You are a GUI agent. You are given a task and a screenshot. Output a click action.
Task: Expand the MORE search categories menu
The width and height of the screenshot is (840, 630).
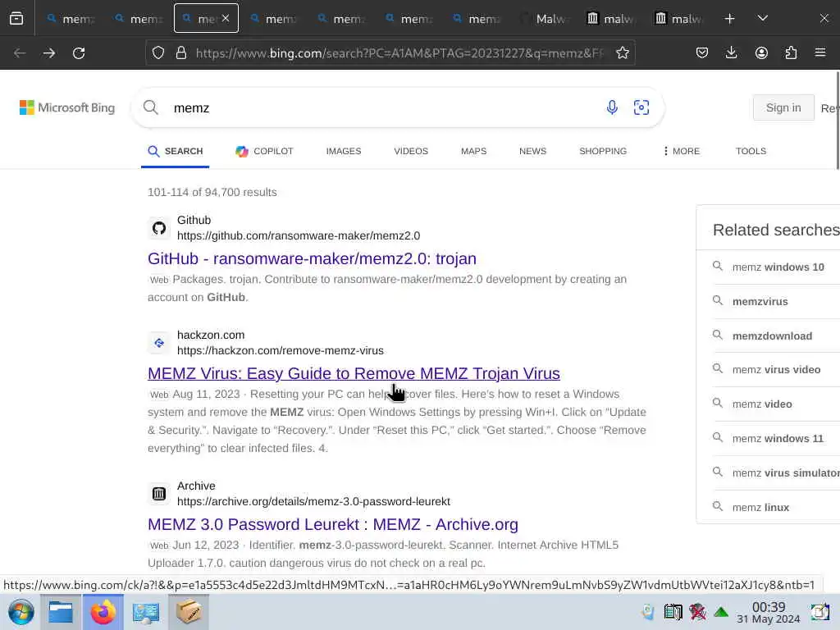681,152
